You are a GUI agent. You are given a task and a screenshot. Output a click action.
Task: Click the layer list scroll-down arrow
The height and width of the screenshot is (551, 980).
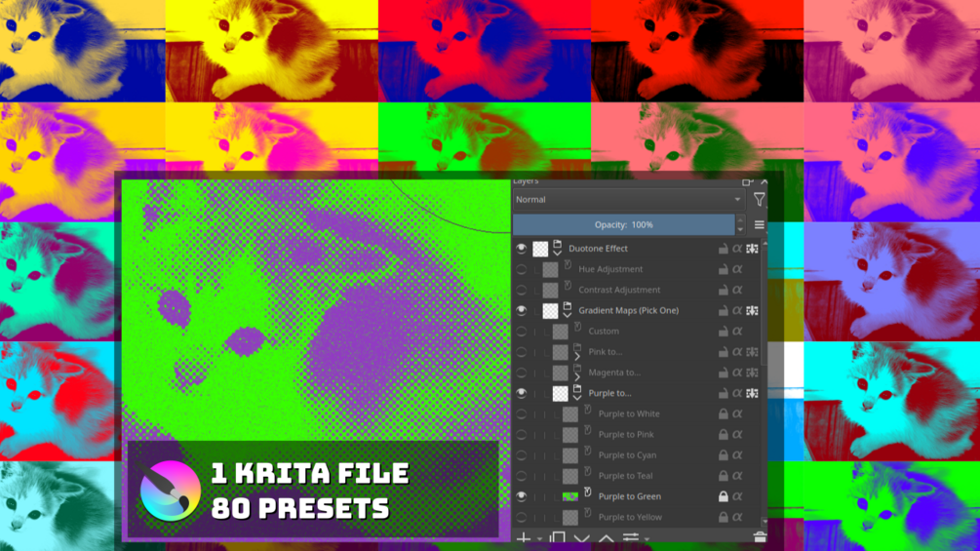pyautogui.click(x=764, y=521)
